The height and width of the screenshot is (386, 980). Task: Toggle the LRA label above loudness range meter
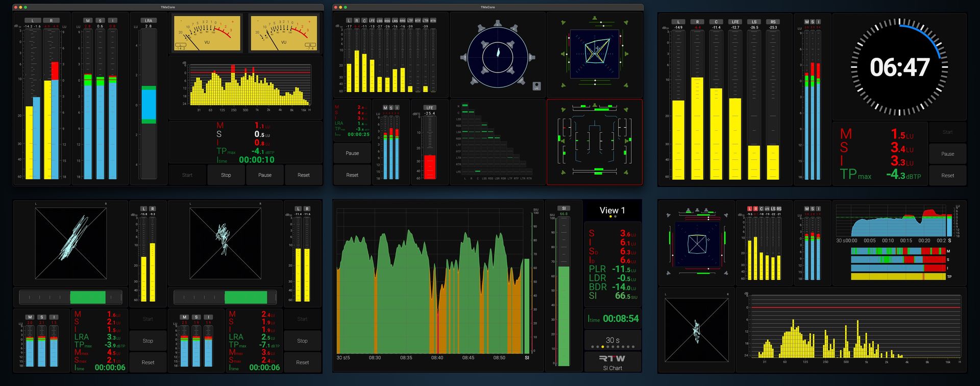point(148,20)
